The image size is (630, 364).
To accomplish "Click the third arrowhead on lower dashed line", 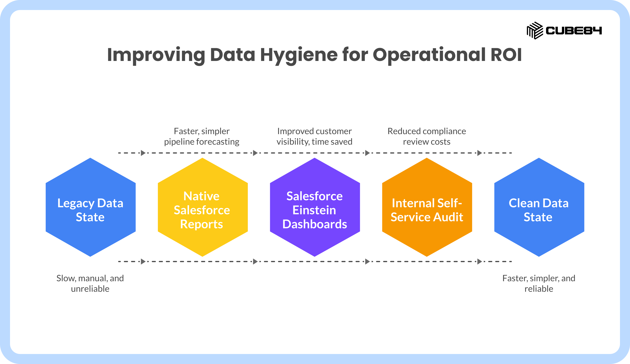I will pyautogui.click(x=367, y=262).
